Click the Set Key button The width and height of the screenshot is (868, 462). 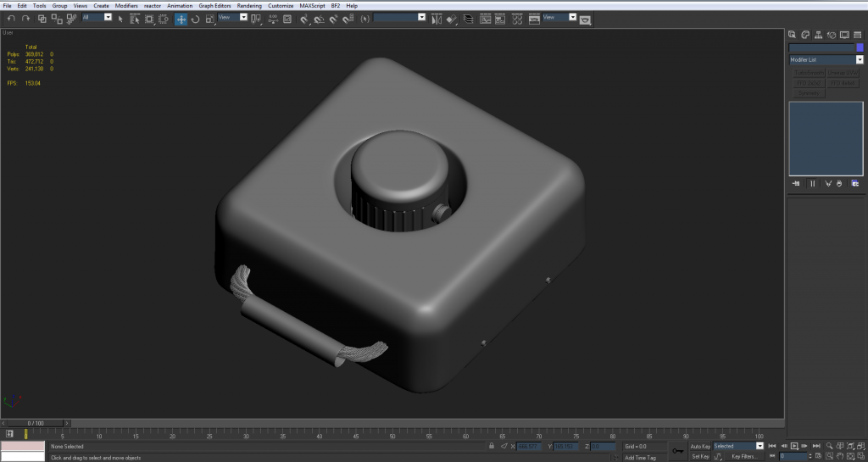pyautogui.click(x=700, y=456)
